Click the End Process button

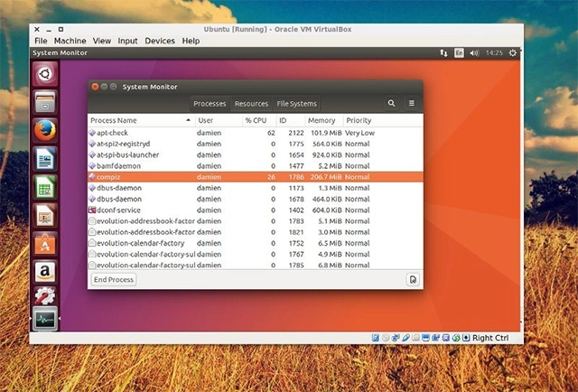click(x=114, y=279)
